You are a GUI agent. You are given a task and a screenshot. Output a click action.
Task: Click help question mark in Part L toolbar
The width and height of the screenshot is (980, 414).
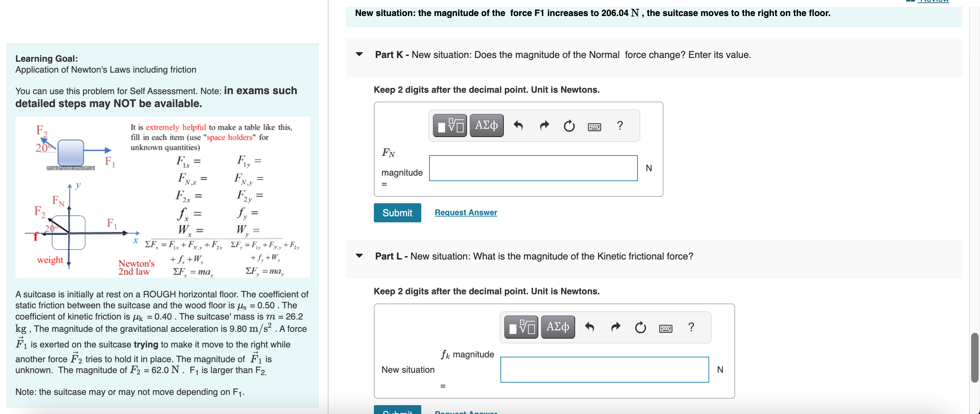coord(691,327)
